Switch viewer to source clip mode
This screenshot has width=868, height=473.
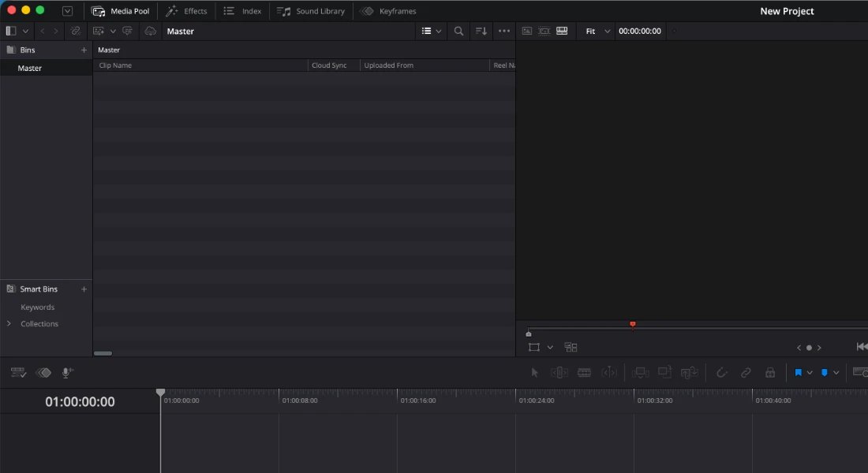527,31
